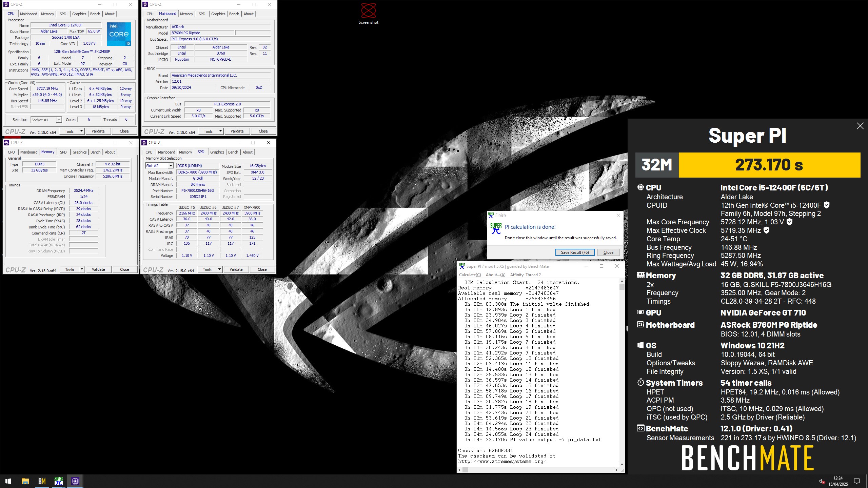868x488 pixels.
Task: Switch to Mainboard tab in top-left CPU-Z
Action: [x=28, y=14]
